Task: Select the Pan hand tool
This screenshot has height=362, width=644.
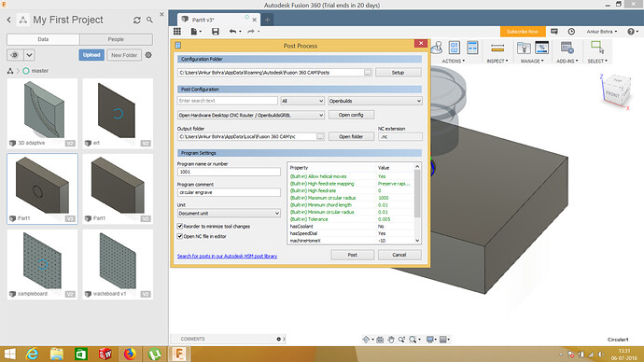Action: 390,340
